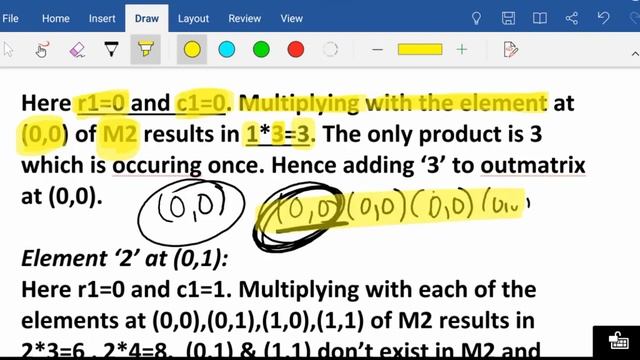Click the ink editor pen icon
The image size is (640, 360).
click(510, 49)
